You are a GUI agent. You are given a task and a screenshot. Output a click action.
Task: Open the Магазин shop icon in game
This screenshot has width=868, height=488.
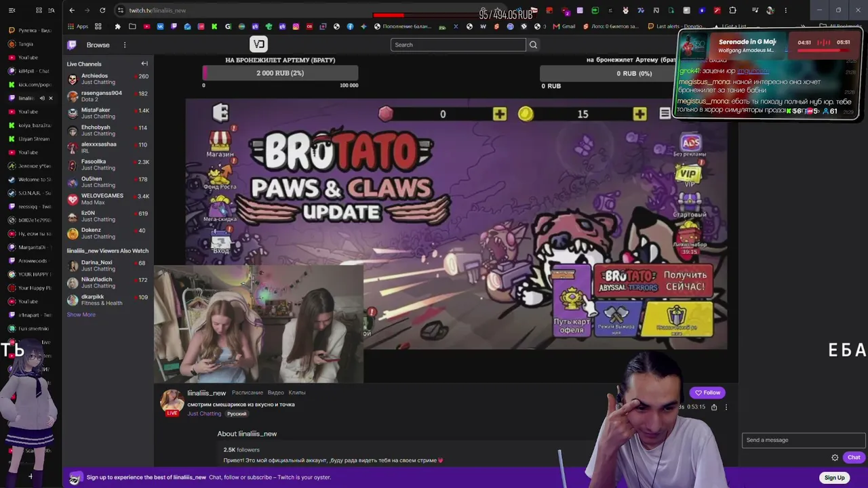click(x=220, y=144)
